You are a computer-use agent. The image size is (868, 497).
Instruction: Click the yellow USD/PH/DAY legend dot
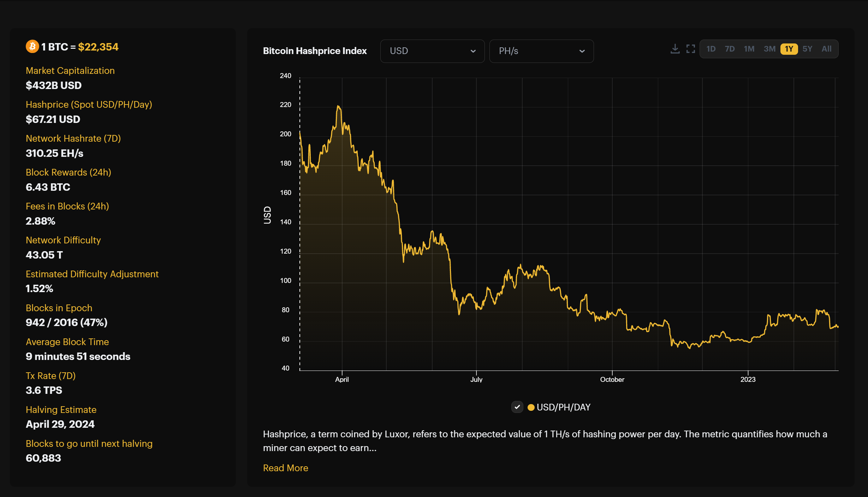[531, 407]
